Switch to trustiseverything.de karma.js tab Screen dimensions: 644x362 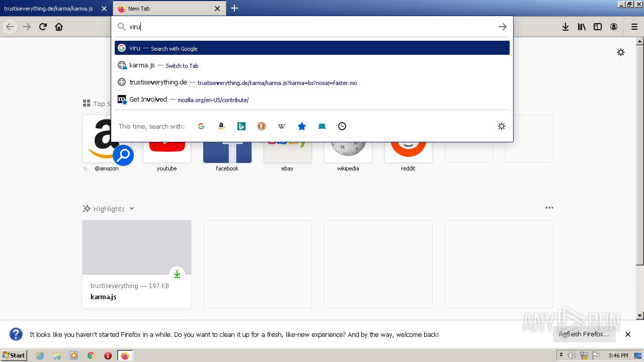click(49, 9)
